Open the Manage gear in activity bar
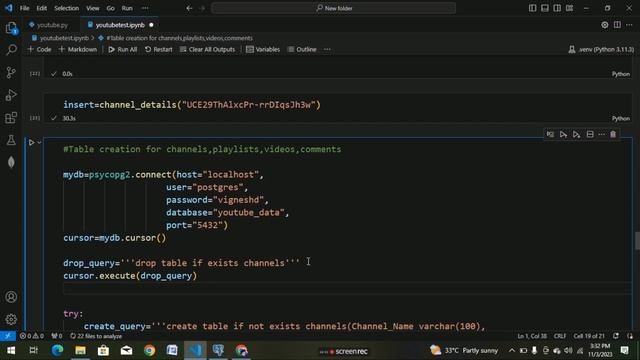Image resolution: width=640 pixels, height=360 pixels. [x=11, y=319]
